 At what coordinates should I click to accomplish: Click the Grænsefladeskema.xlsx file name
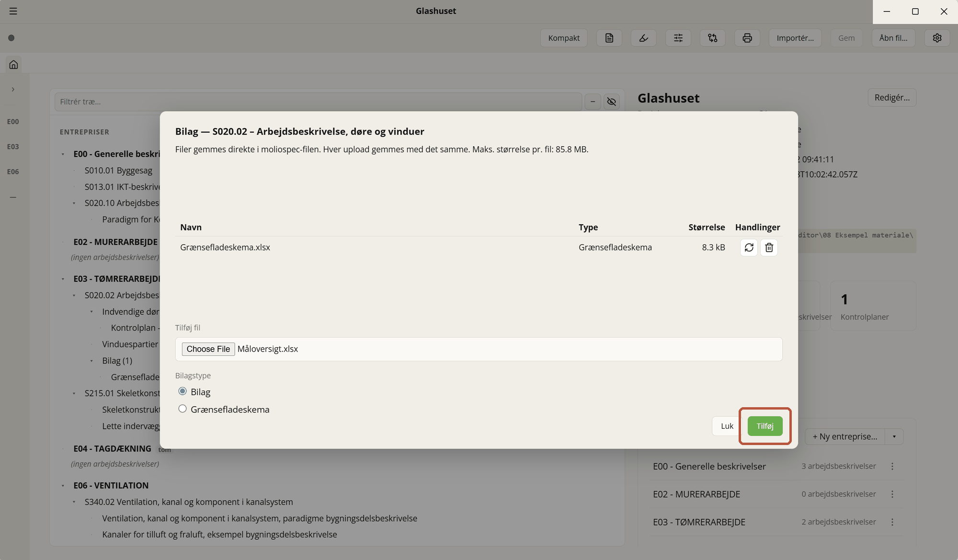[225, 247]
